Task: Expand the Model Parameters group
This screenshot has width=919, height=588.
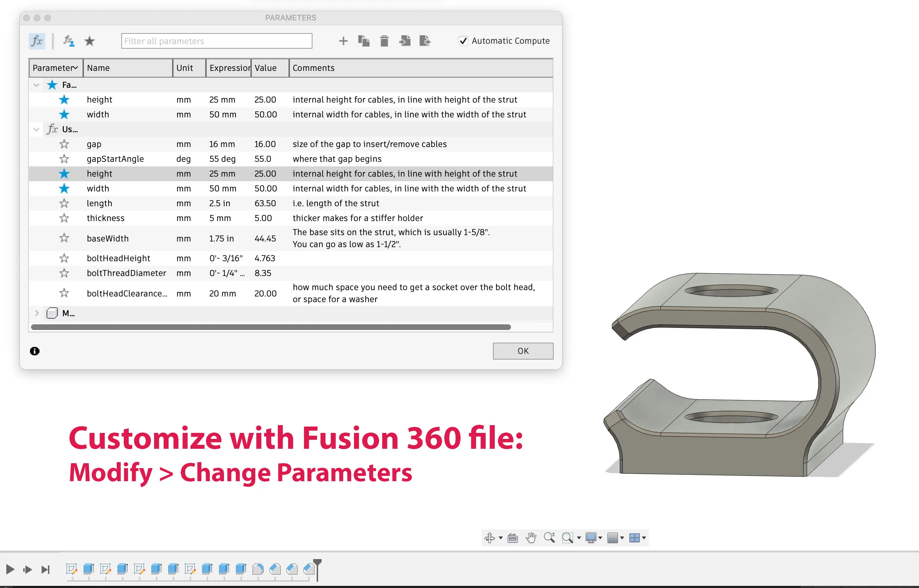Action: coord(37,313)
